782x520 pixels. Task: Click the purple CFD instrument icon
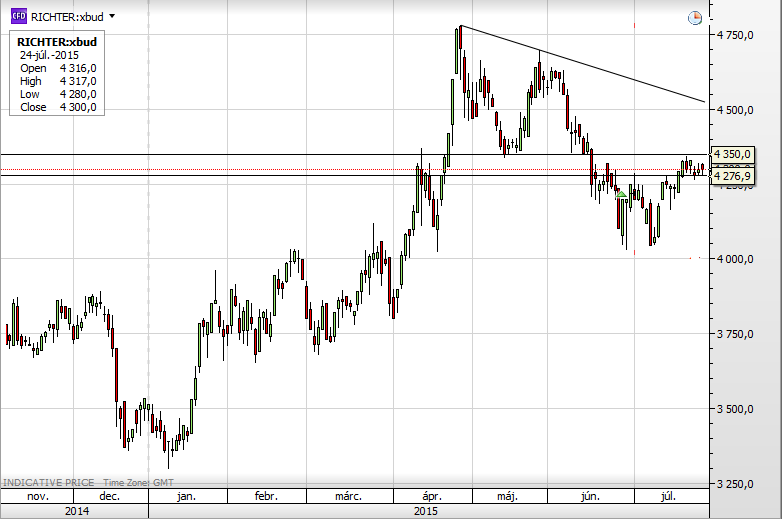(x=19, y=16)
